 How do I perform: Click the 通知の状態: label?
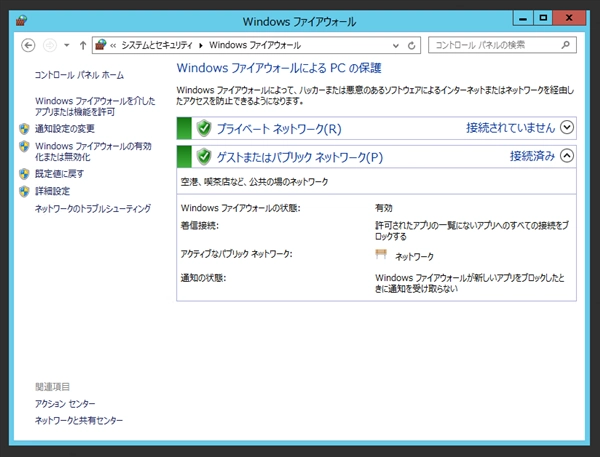pos(203,277)
